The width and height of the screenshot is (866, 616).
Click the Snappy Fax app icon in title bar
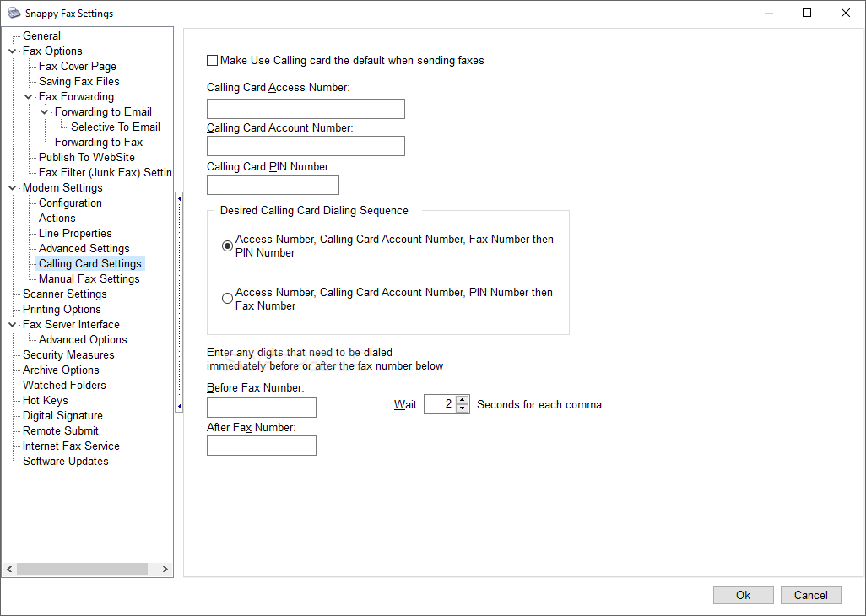click(14, 13)
